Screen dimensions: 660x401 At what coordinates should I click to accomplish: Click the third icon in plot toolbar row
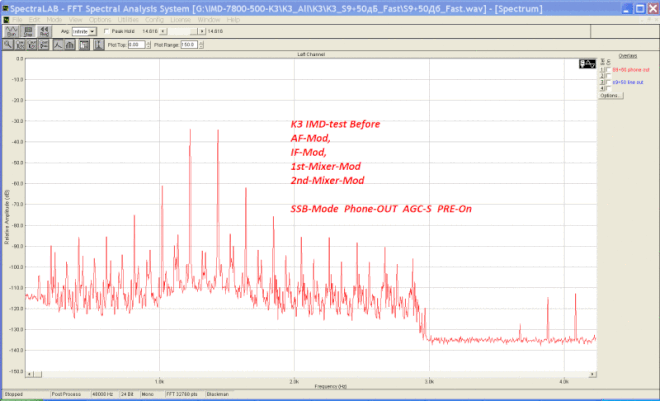(x=32, y=45)
